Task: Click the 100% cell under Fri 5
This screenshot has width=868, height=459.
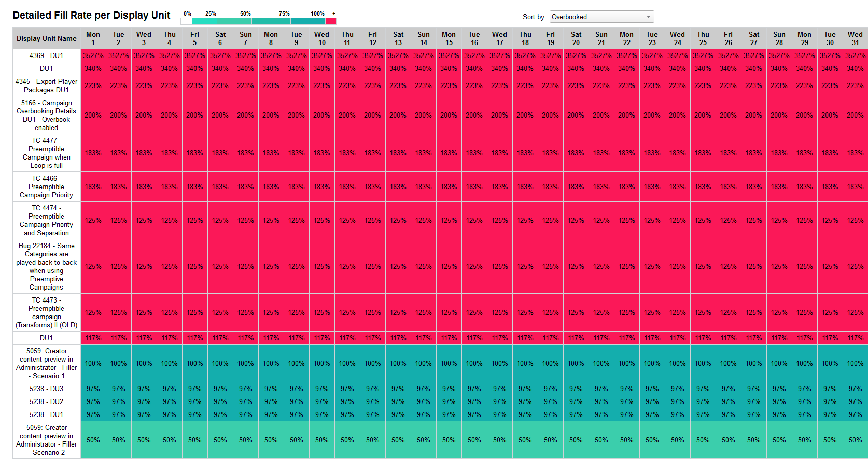Action: 195,363
